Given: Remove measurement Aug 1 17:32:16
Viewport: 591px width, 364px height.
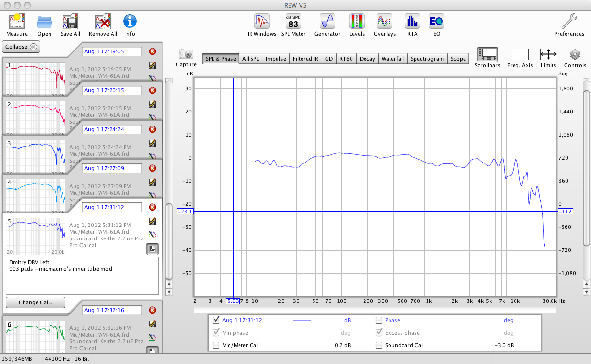Looking at the screenshot, I should point(152,310).
